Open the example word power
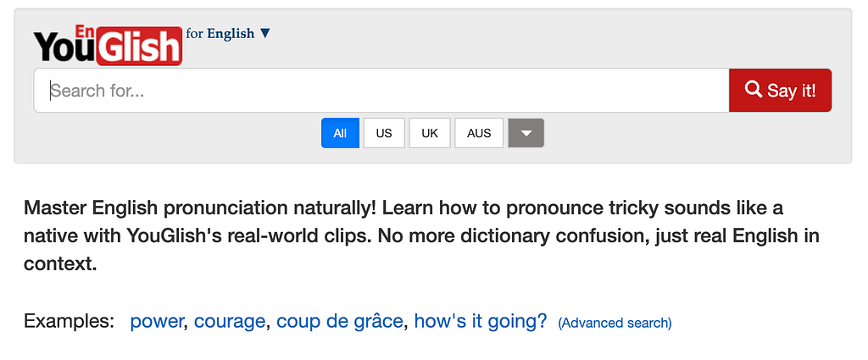868x360 pixels. (157, 322)
